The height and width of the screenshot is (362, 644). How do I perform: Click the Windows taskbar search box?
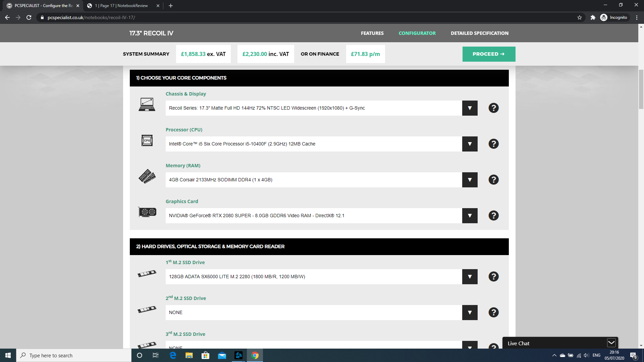[74, 355]
